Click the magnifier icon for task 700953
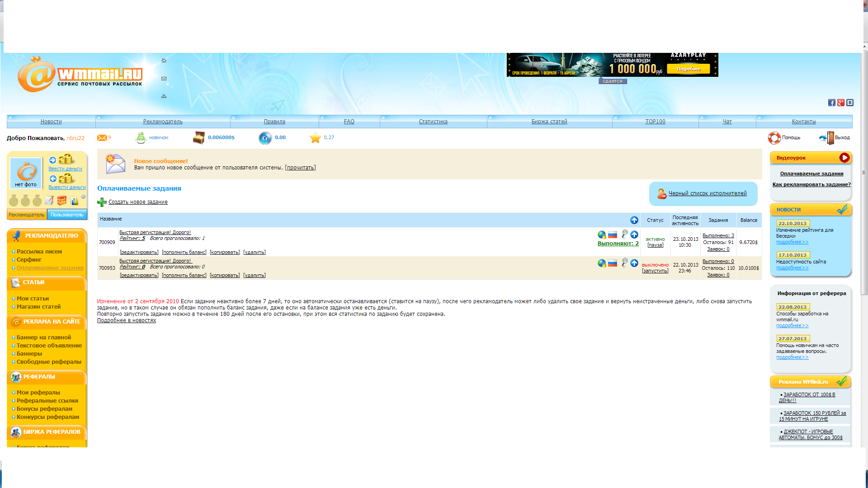868x488 pixels. point(624,263)
